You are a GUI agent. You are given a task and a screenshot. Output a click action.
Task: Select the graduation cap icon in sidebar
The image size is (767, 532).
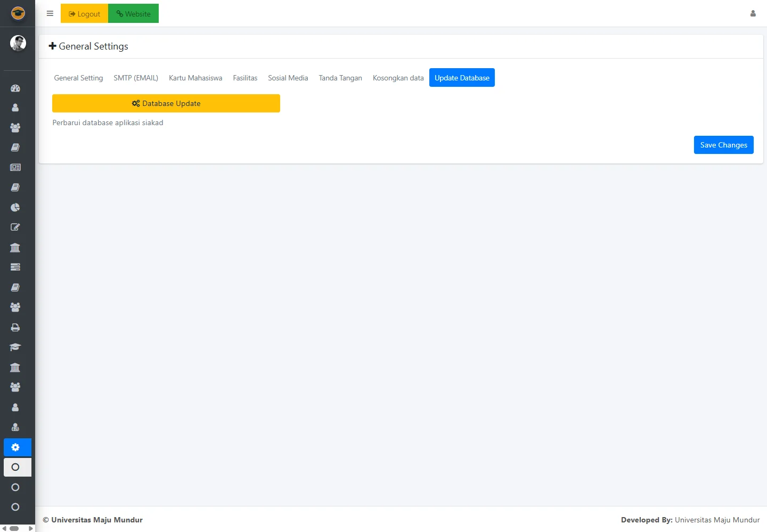pyautogui.click(x=15, y=347)
